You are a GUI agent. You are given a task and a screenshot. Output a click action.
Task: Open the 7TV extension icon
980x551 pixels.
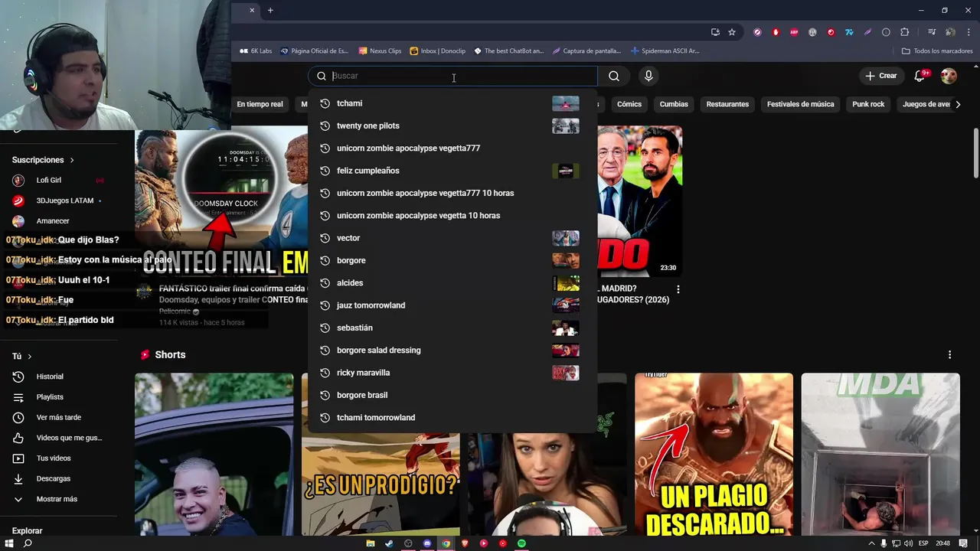[849, 32]
